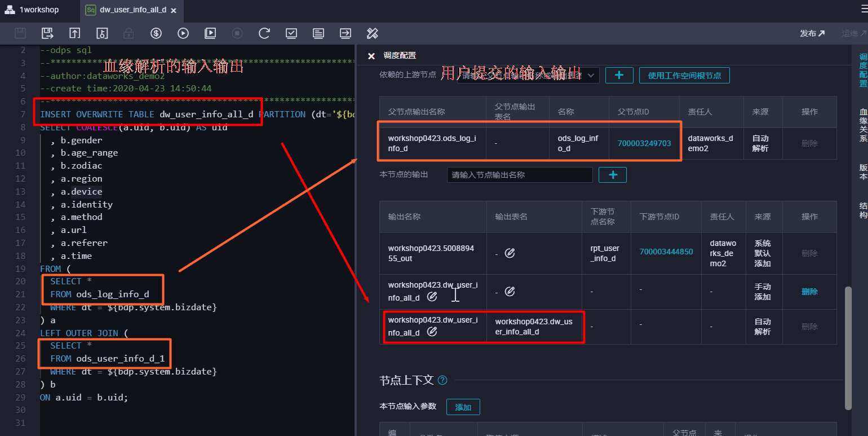This screenshot has height=436, width=868.
Task: Click the scheduling panel vertical scrollbar
Action: [848, 348]
